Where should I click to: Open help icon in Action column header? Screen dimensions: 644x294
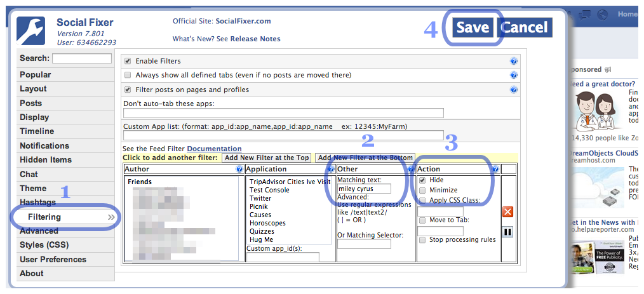click(495, 169)
